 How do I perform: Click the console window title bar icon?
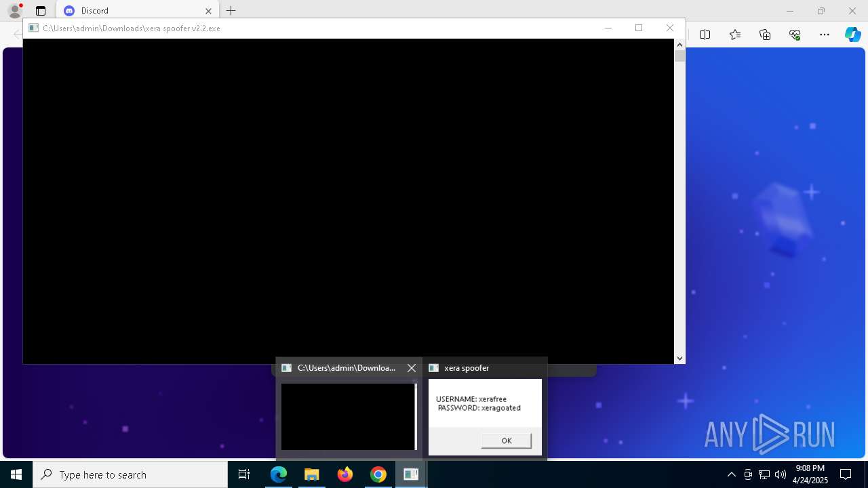(33, 28)
